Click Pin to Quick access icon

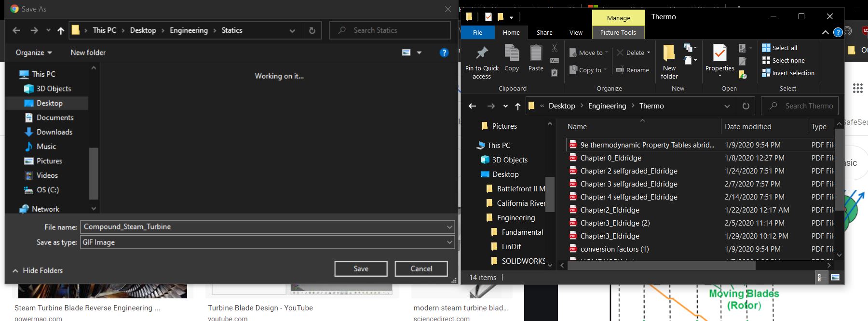pyautogui.click(x=482, y=53)
